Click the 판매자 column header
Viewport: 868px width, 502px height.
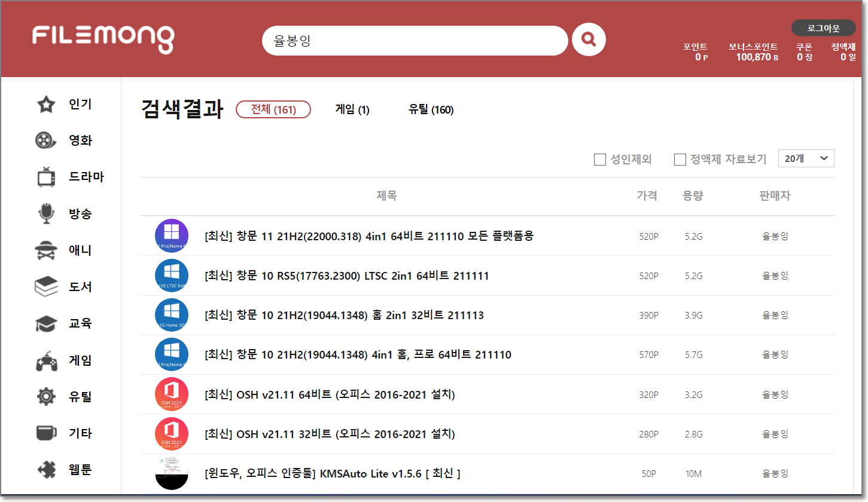coord(775,195)
